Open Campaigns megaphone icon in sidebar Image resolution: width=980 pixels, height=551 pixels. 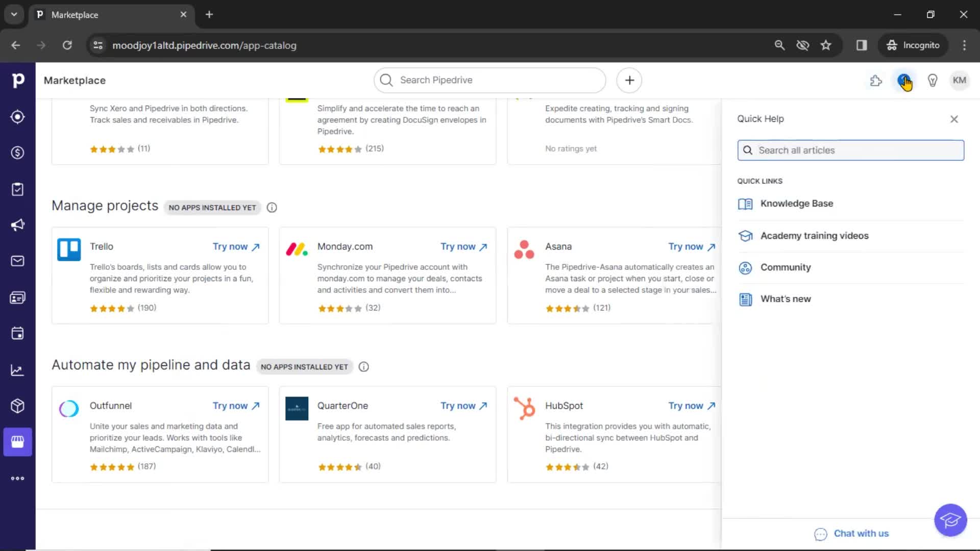17,225
